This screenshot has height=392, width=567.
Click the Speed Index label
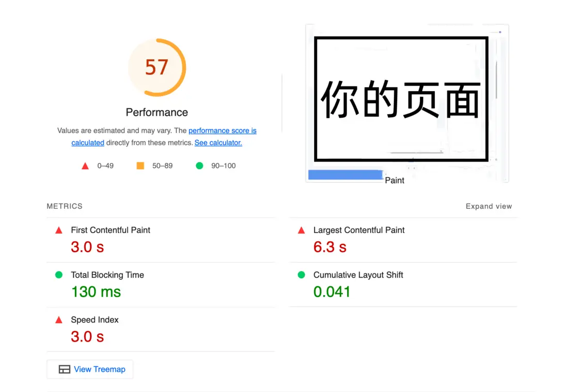(x=94, y=320)
